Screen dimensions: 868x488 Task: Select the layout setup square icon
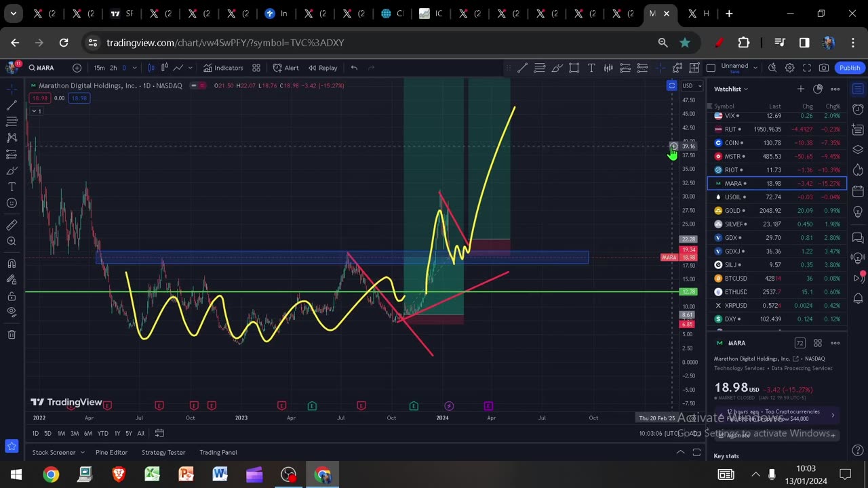pyautogui.click(x=711, y=68)
